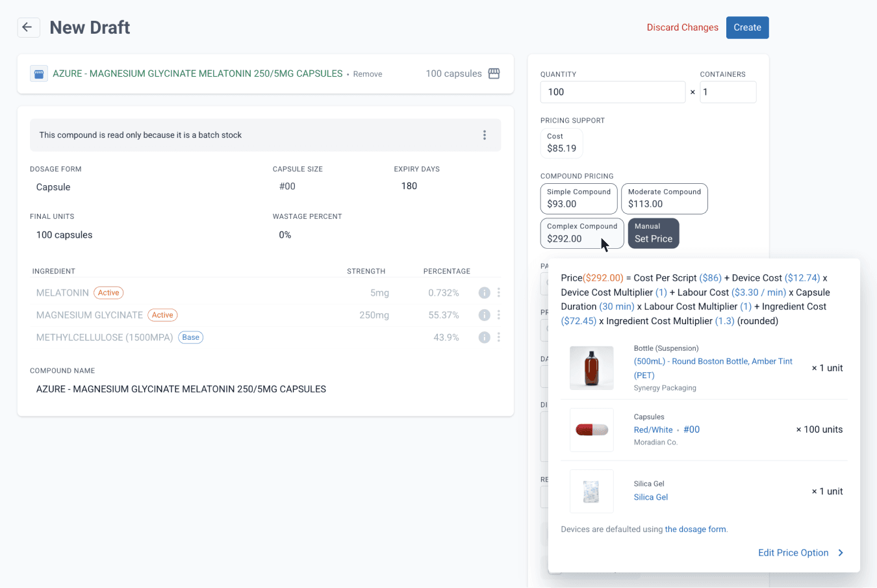
Task: Click the Wastage Percent value 0%
Action: point(285,235)
